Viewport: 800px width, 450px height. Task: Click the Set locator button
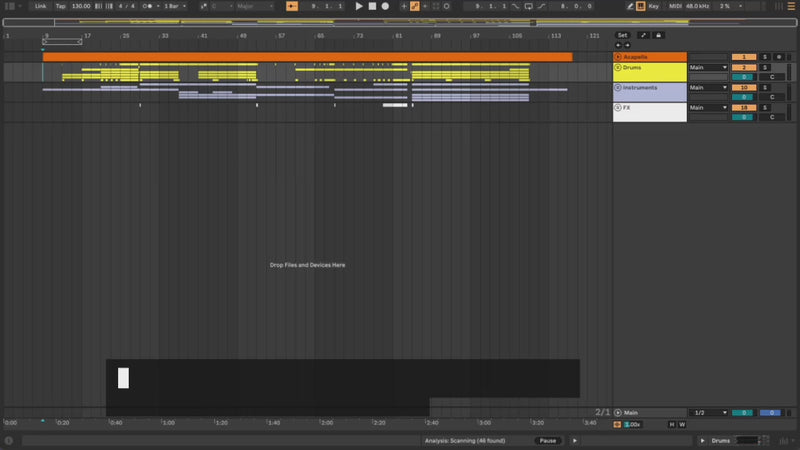coord(622,35)
